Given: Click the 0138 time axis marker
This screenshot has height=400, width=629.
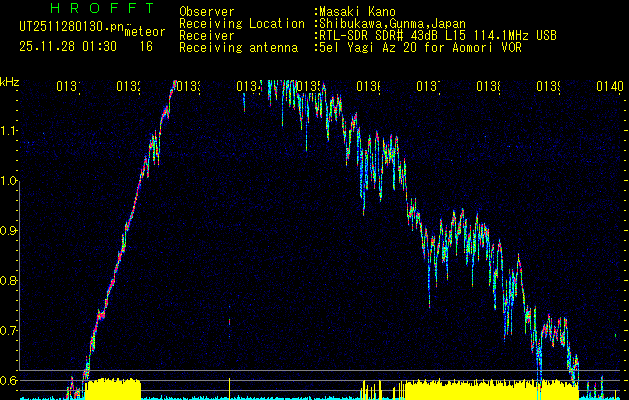Looking at the screenshot, I should (x=488, y=87).
